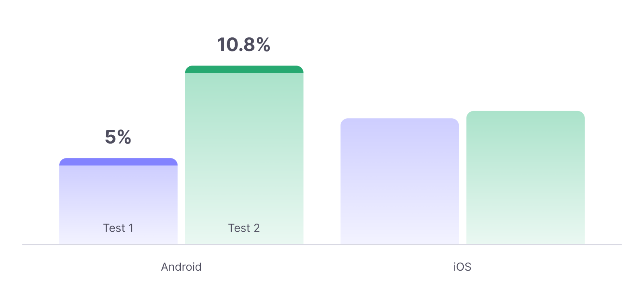This screenshot has height=296, width=644.
Task: Click the iOS purple bar
Action: pos(399,181)
